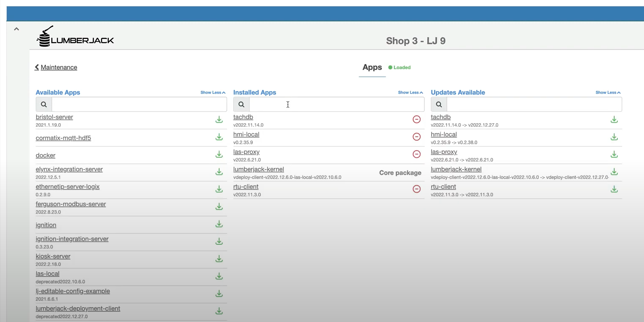
Task: Open installed lumberjack-kernel link
Action: [x=259, y=169]
